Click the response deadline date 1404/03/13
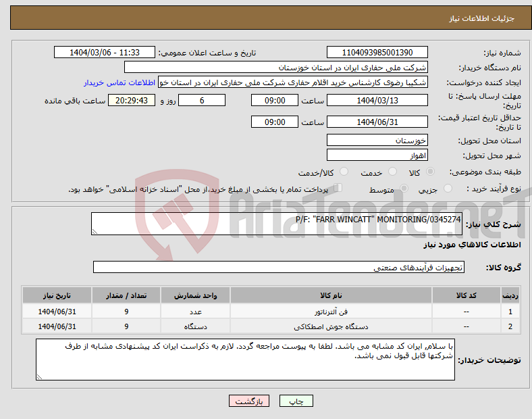 click(x=377, y=100)
